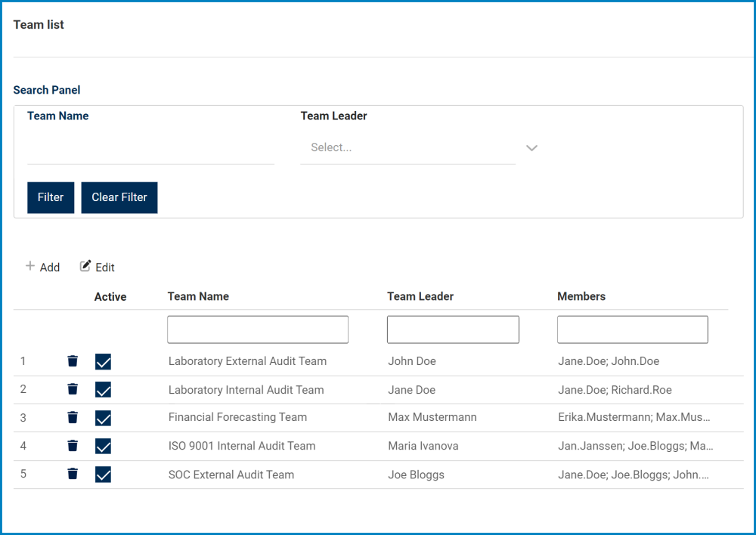Remove the Financial Forecasting Team using its trash icon
The height and width of the screenshot is (535, 756).
72,417
